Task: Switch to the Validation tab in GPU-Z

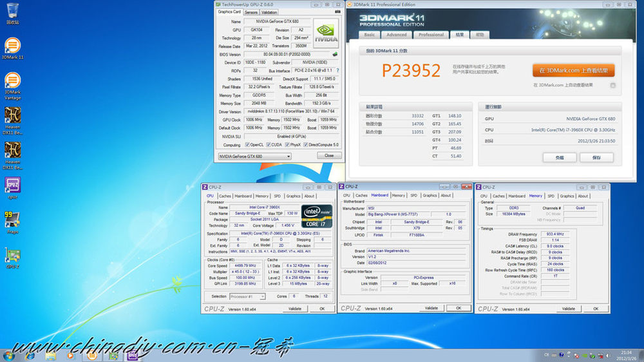Action: [269, 12]
